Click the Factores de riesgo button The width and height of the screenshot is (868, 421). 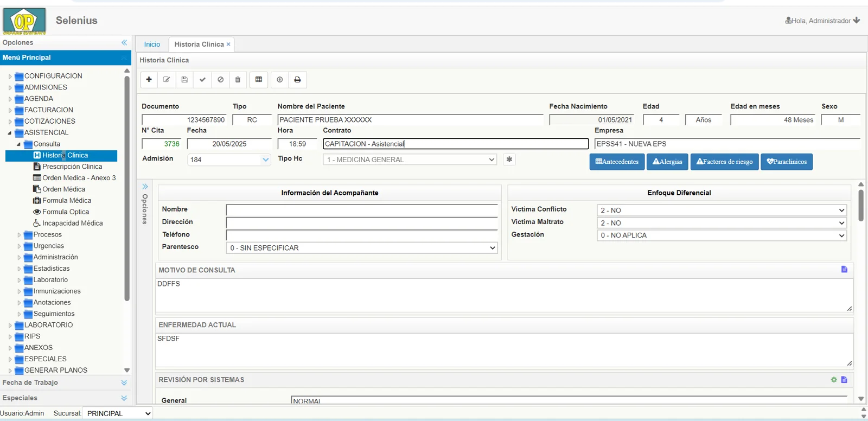724,162
